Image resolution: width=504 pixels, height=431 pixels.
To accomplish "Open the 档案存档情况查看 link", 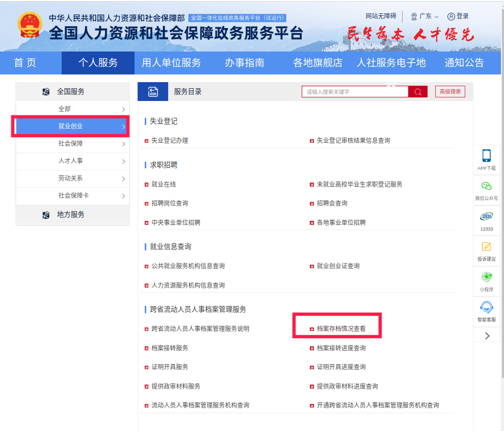I will pos(341,329).
